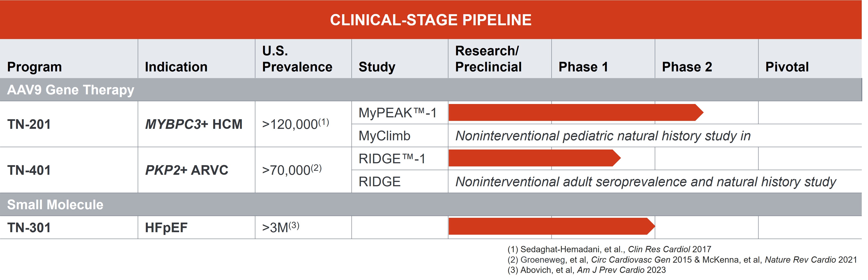Click the PKP2+ ARVC indication
This screenshot has height=280, width=868.
186,170
